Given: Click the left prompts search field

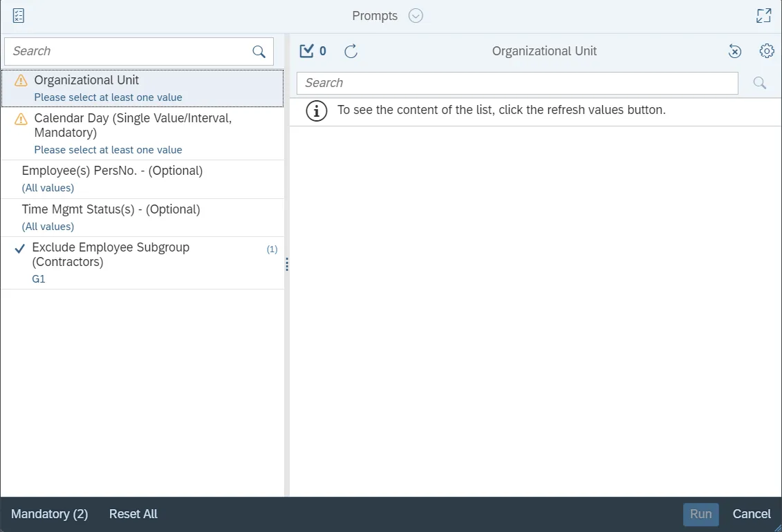Looking at the screenshot, I should (x=128, y=52).
